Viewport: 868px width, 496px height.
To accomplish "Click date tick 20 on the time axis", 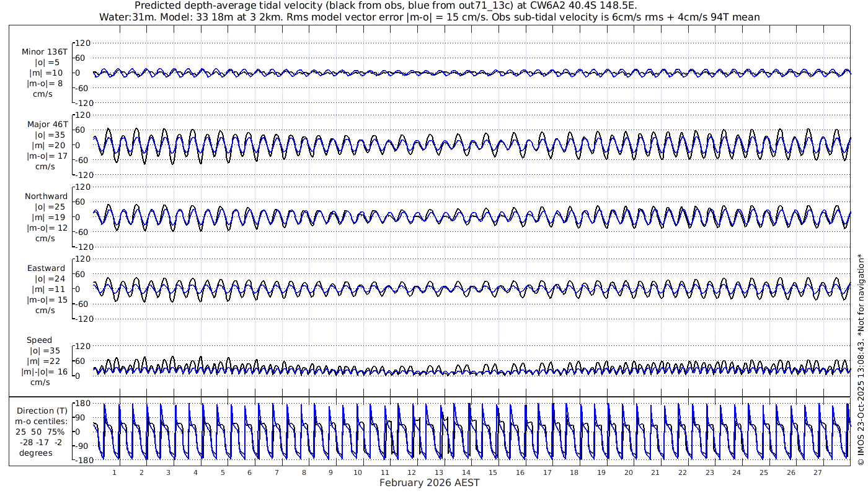I will pyautogui.click(x=628, y=472).
